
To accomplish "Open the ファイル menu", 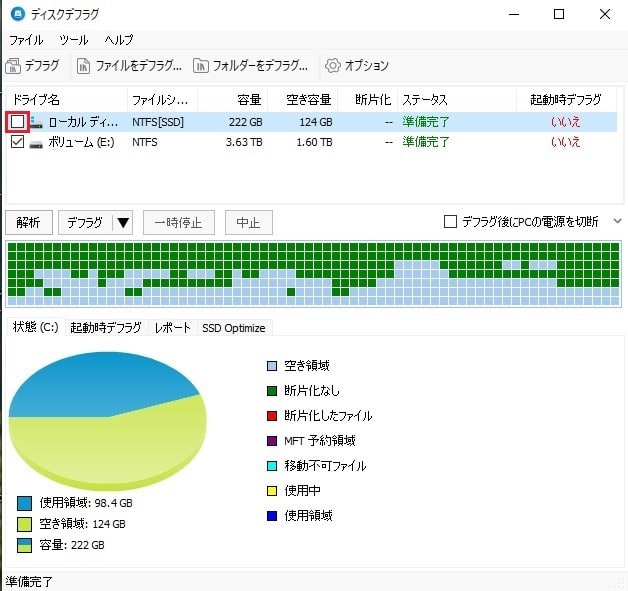I will tap(26, 40).
